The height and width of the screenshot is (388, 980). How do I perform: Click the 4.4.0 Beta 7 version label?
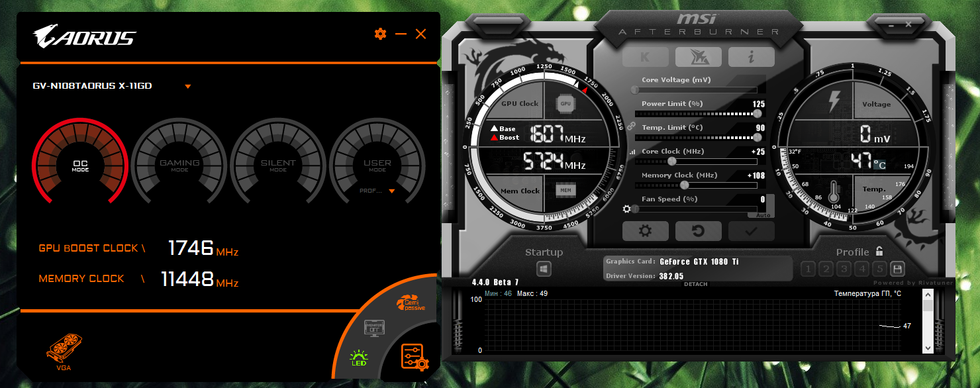495,282
